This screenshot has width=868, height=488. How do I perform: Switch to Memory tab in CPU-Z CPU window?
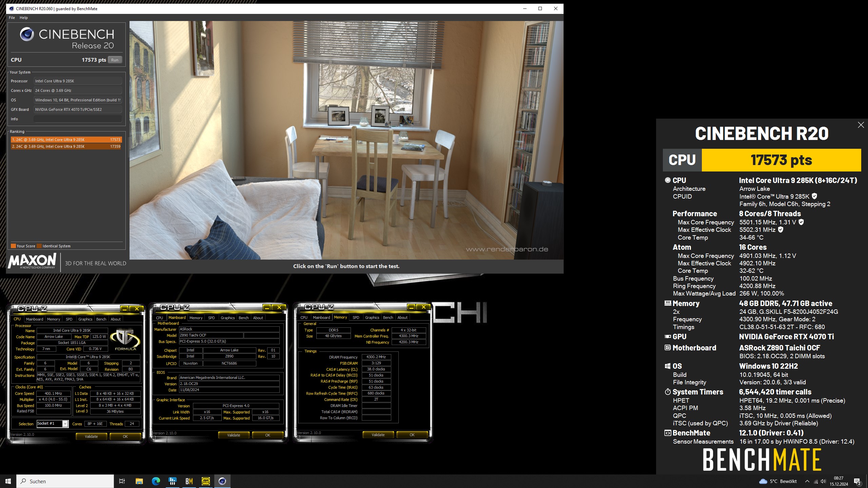click(54, 319)
